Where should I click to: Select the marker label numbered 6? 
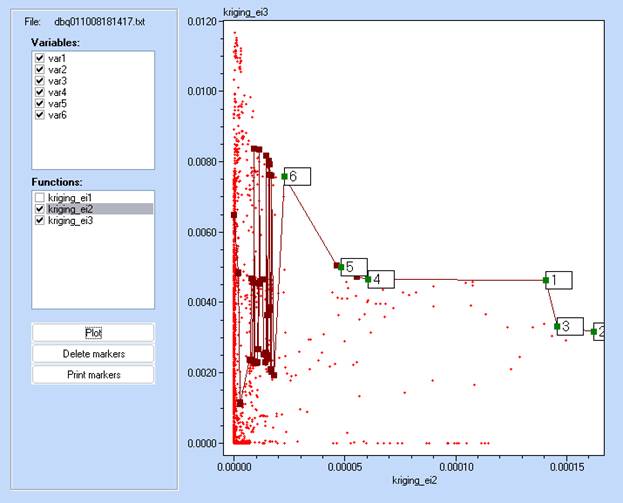pos(299,176)
